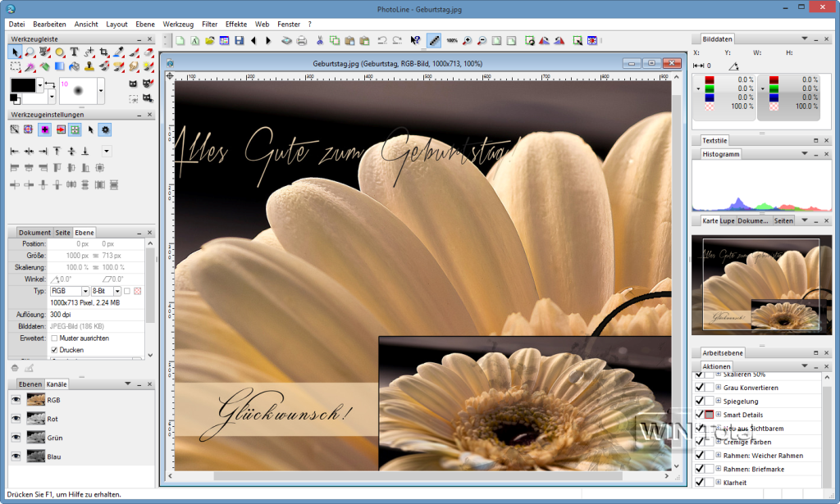
Task: Click the gear icon in Werkzeugeinstellungen
Action: tap(105, 129)
